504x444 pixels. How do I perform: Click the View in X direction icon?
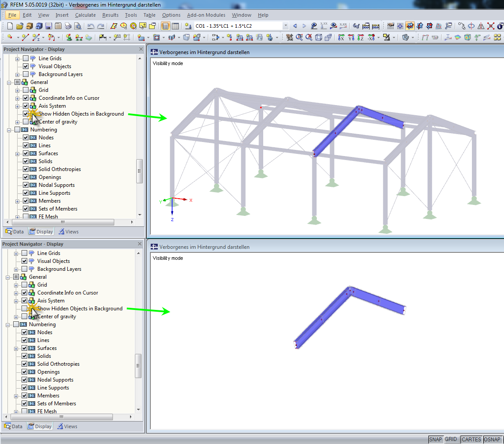(341, 38)
